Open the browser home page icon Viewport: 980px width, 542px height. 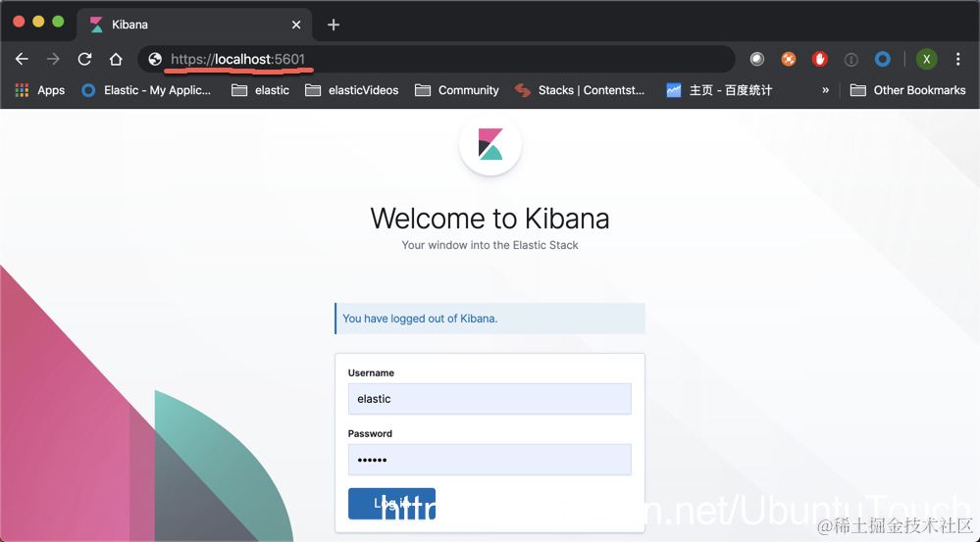[x=116, y=60]
